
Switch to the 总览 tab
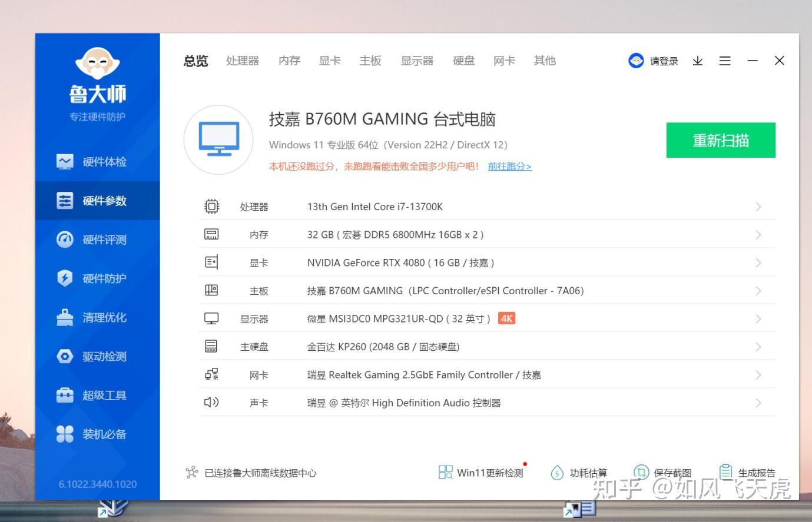(x=196, y=61)
